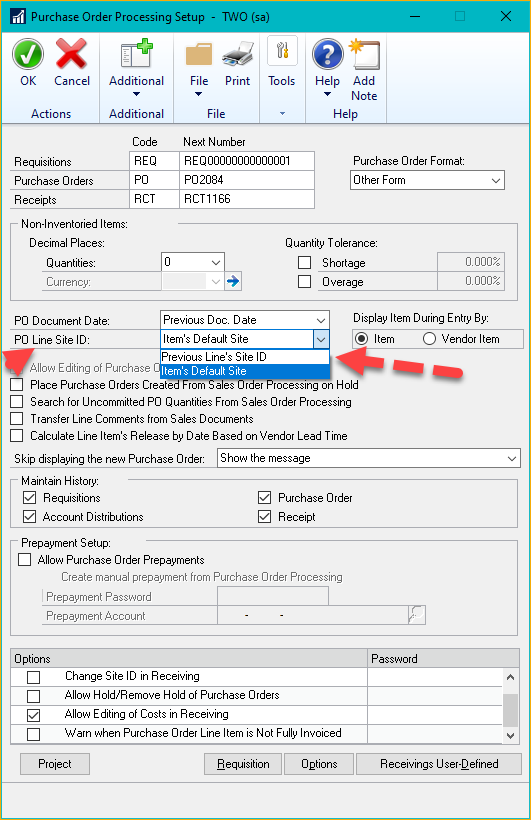Uncheck Allow Editing of Costs in Receiving
Viewport: 531px width, 820px height.
33,714
